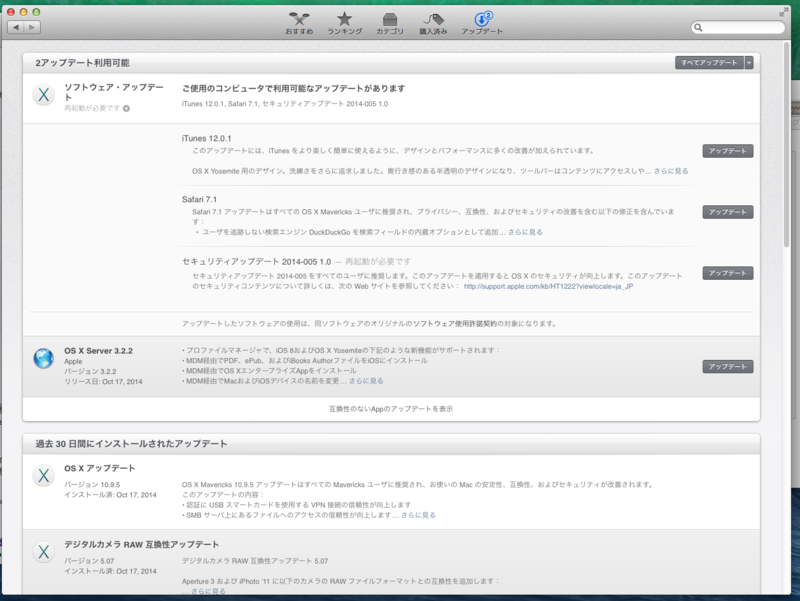
Task: Expand さらに見る for Safari 7.1 description
Action: (525, 232)
